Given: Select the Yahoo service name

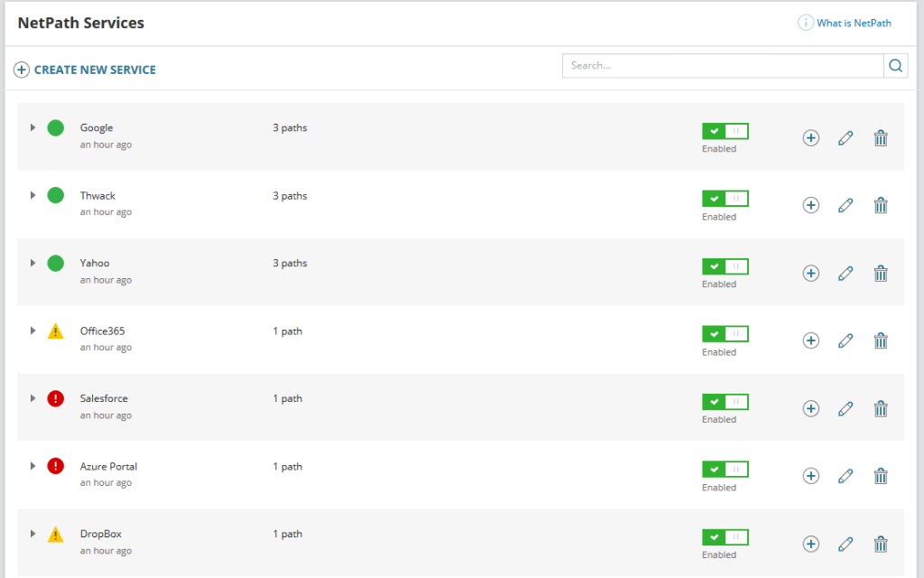Looking at the screenshot, I should tap(95, 263).
